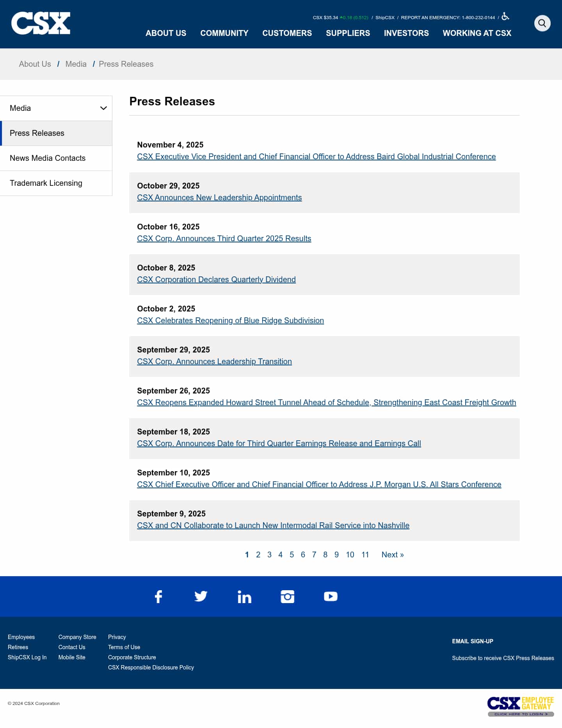Viewport: 562px width, 728px height.
Task: Click the Media sidebar heading
Action: (20, 108)
